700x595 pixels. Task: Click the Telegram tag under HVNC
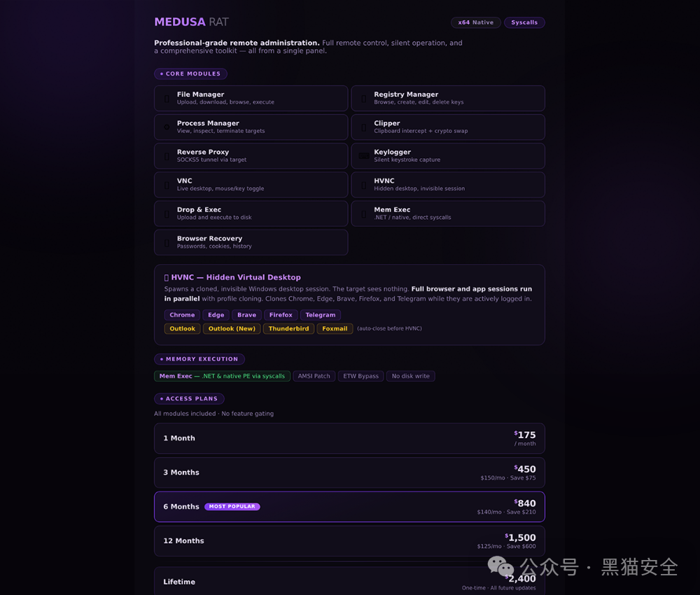coord(320,315)
